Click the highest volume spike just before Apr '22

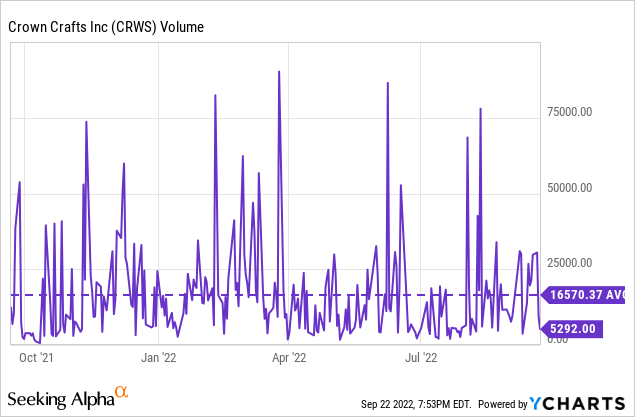(279, 72)
